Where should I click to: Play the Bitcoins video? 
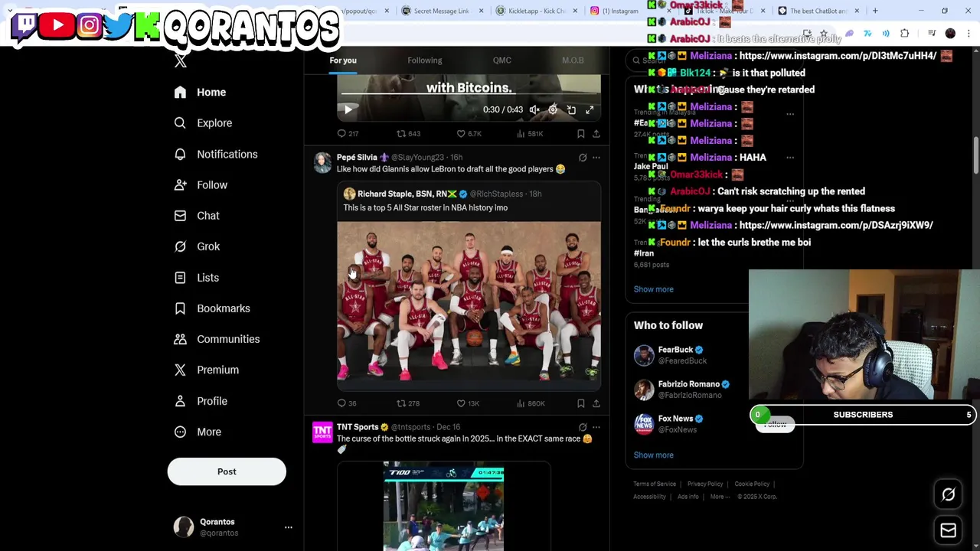pos(348,110)
